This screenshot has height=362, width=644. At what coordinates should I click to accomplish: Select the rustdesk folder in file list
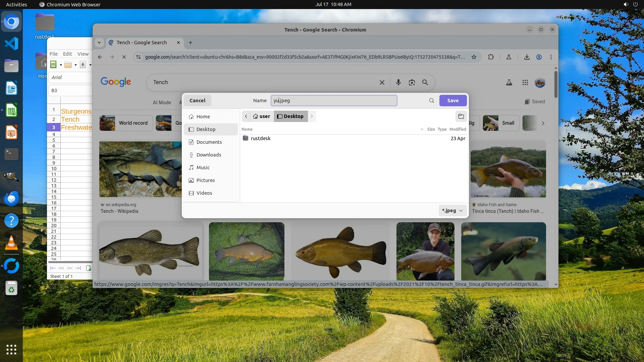click(260, 138)
